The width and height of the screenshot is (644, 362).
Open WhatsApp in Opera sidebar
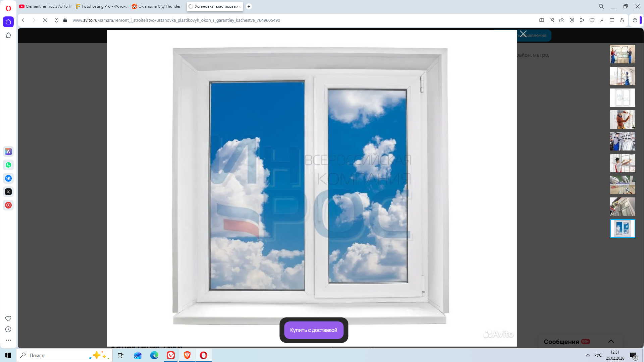point(8,165)
